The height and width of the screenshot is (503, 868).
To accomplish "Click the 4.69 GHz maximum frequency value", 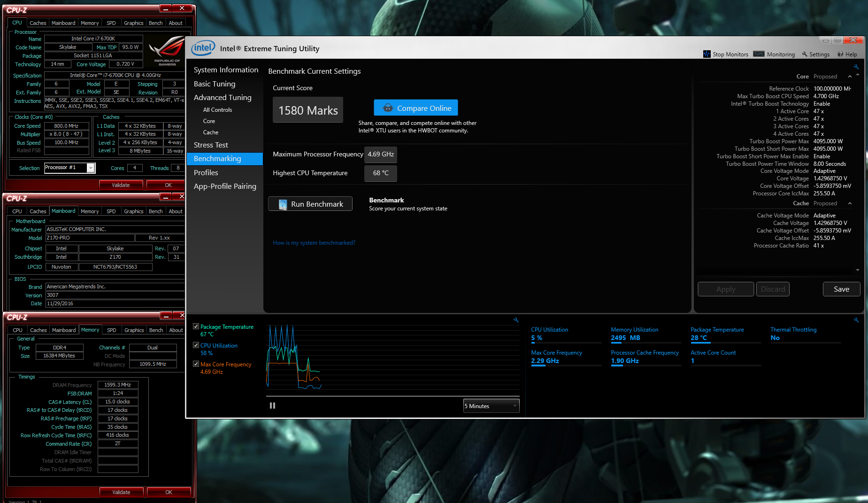I will [x=381, y=154].
